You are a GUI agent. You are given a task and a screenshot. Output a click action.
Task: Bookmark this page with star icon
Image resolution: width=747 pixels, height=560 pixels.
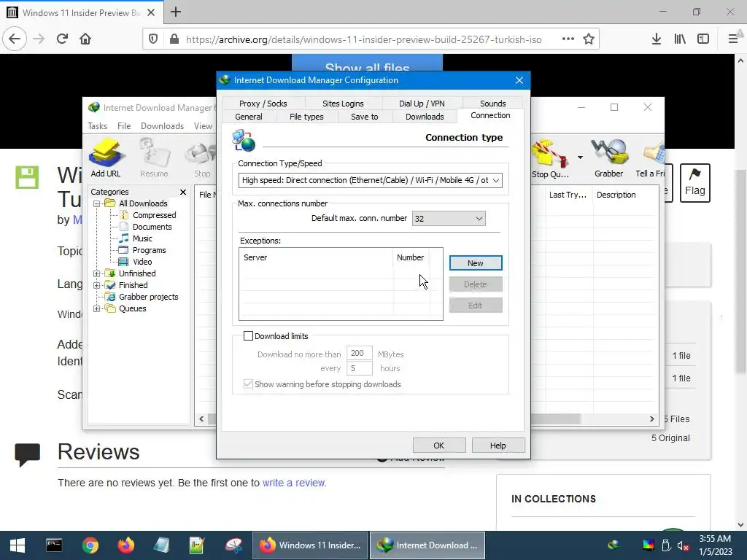pyautogui.click(x=589, y=39)
